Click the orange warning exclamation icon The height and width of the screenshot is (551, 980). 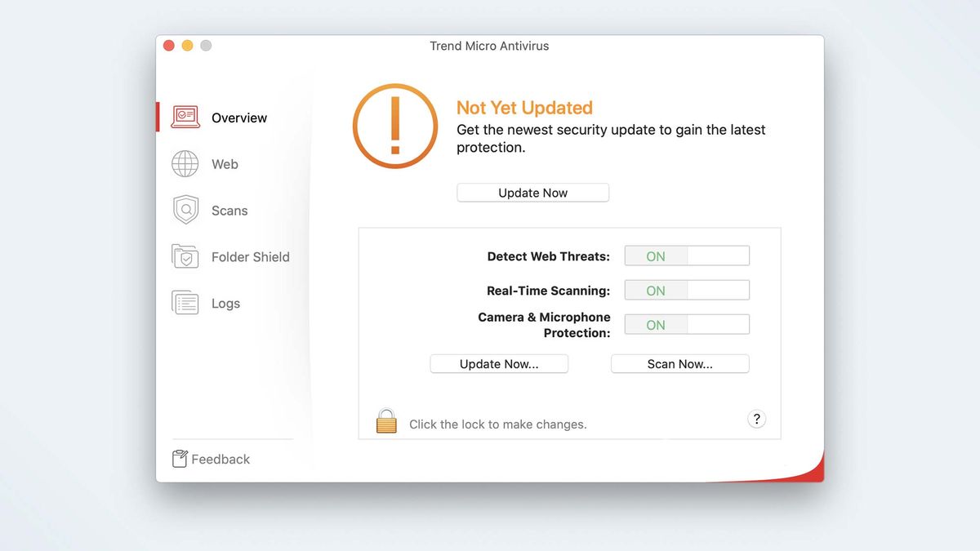point(394,126)
